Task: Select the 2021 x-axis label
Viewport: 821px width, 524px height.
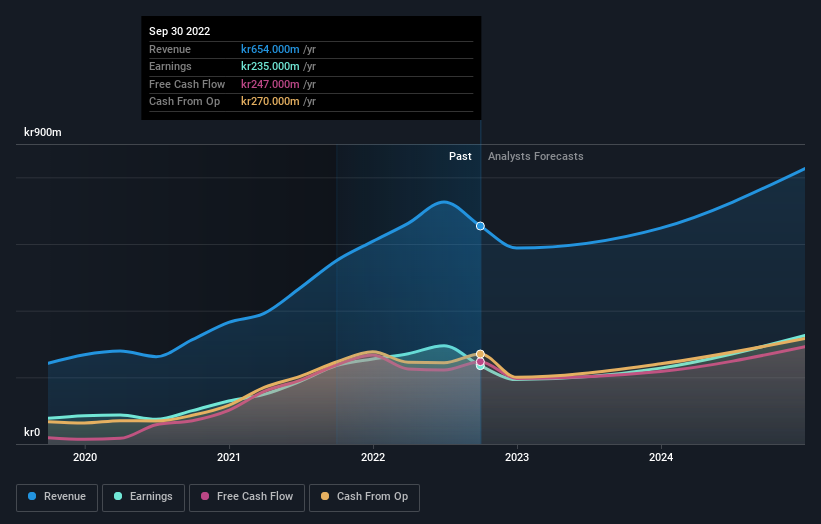Action: point(229,457)
